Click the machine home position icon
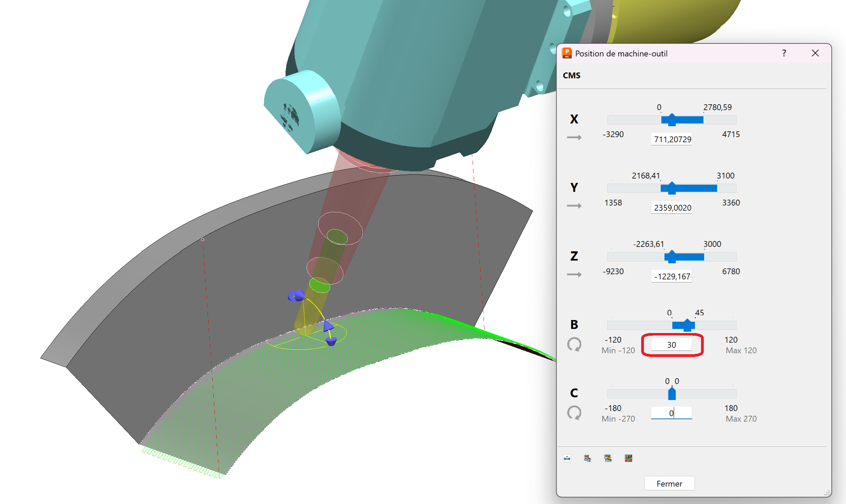 588,458
